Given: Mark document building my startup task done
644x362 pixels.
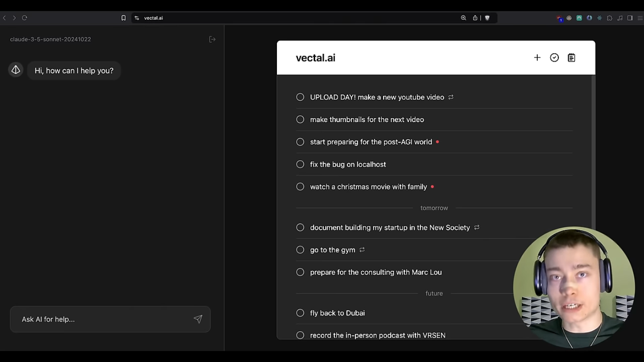Looking at the screenshot, I should (x=300, y=227).
